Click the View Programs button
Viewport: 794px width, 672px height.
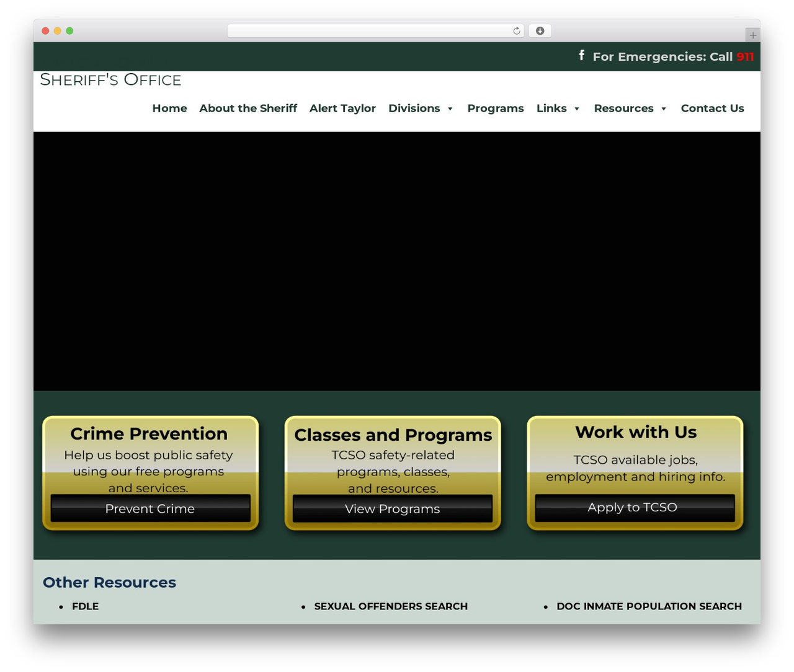click(393, 508)
